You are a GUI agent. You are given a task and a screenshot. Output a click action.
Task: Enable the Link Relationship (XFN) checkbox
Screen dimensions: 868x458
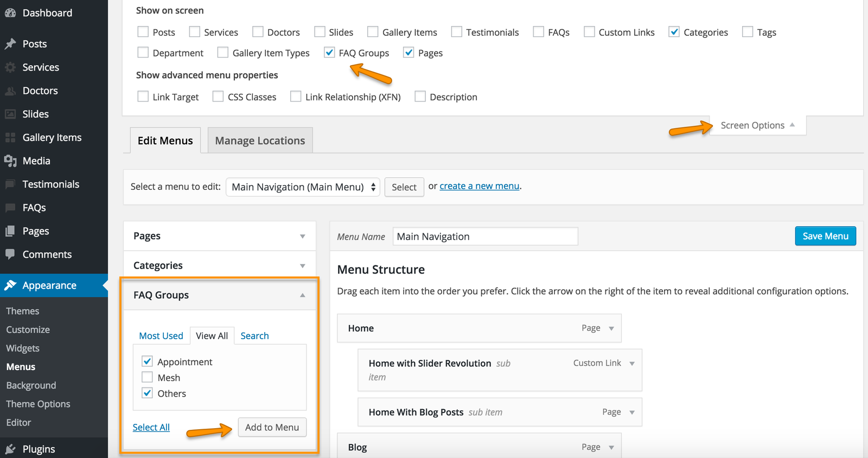[296, 97]
